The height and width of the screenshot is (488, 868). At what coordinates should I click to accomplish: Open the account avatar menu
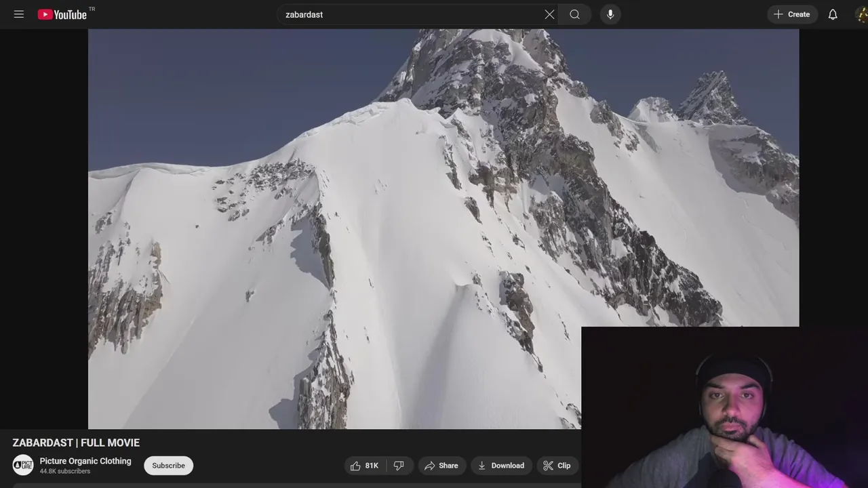(861, 14)
